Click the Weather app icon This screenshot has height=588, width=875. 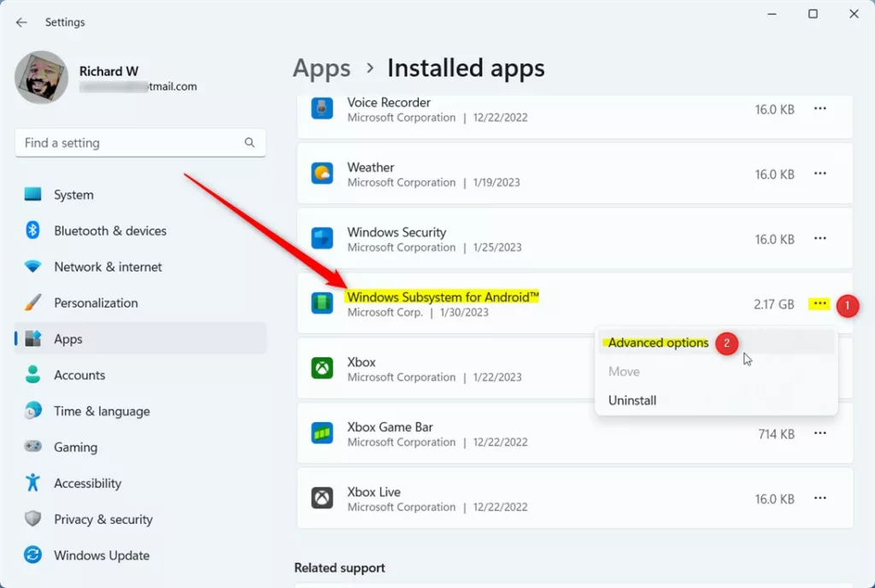click(x=322, y=174)
